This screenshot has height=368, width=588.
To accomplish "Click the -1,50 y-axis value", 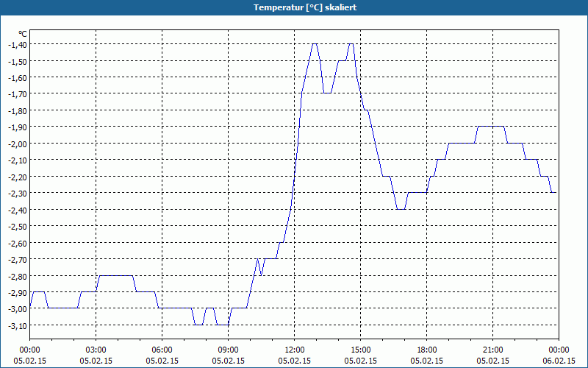I will coord(18,61).
